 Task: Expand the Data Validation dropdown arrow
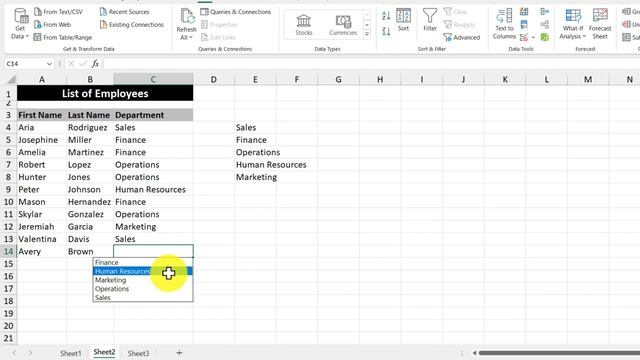pyautogui.click(x=533, y=38)
